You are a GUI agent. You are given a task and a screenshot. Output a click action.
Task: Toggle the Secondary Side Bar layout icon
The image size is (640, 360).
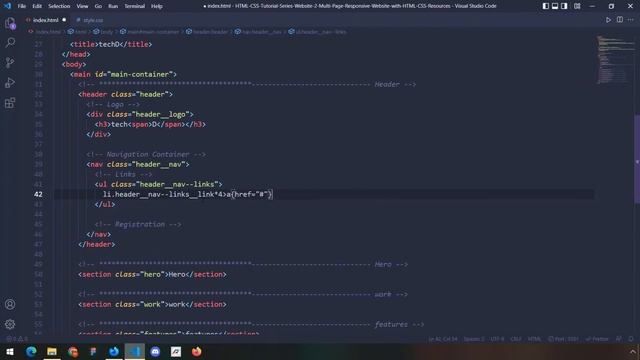(564, 6)
